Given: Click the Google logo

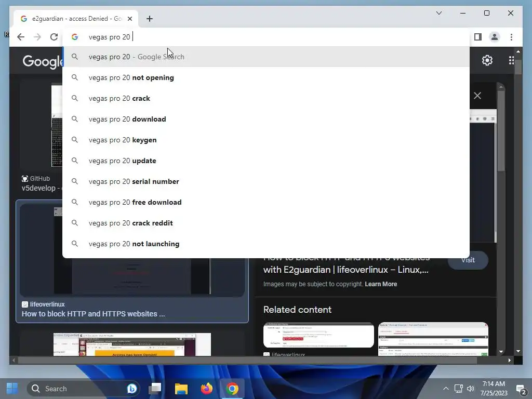Looking at the screenshot, I should (43, 62).
